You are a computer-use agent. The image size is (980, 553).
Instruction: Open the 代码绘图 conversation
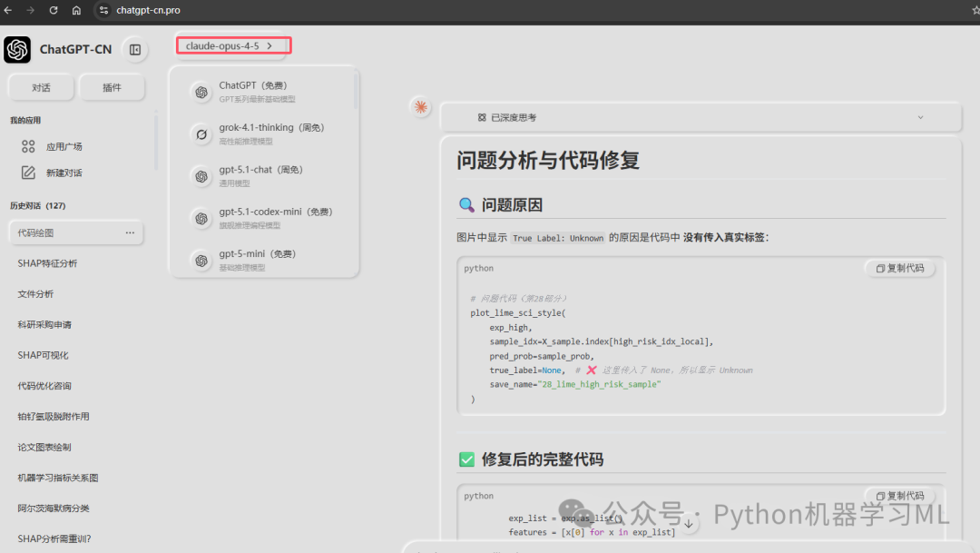75,232
